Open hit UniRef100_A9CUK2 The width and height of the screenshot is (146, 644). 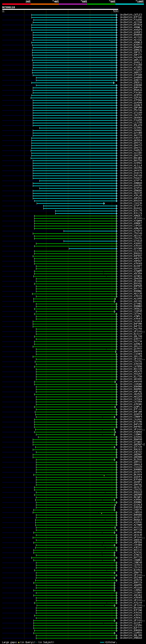click(131, 595)
